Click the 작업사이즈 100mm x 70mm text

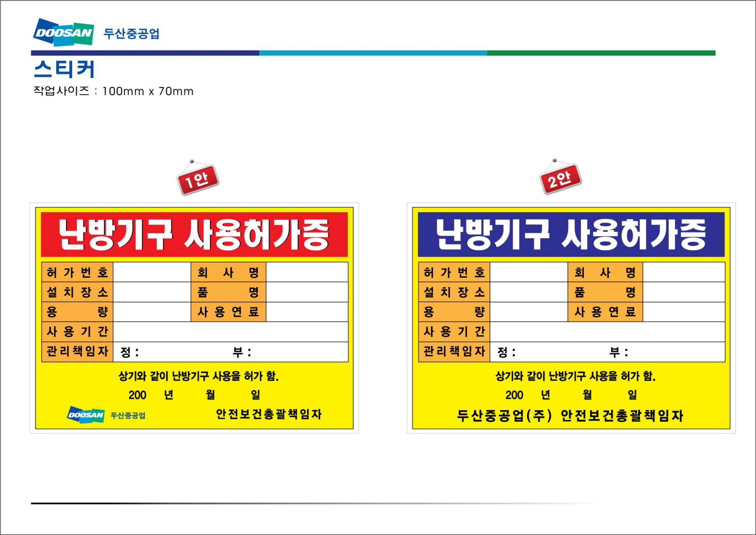click(113, 91)
